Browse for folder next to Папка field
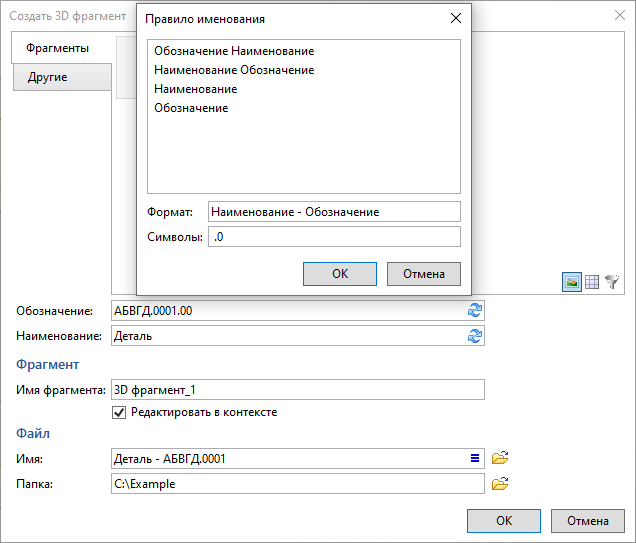 click(501, 484)
